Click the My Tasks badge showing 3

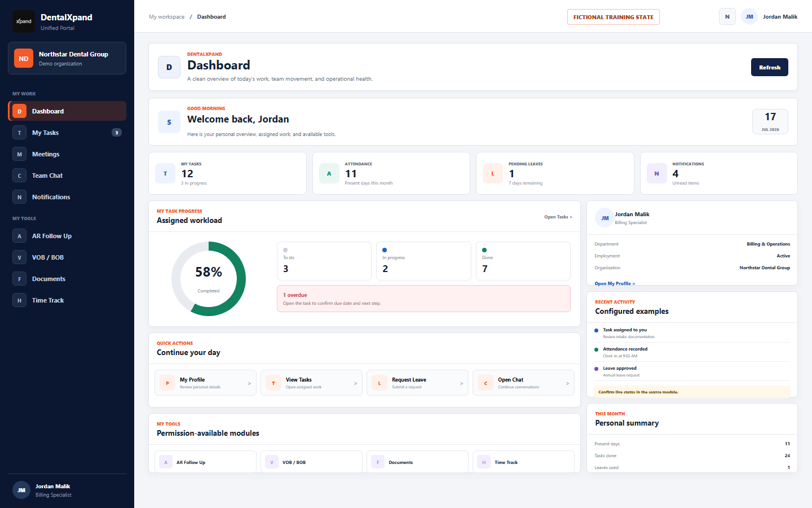pos(117,133)
